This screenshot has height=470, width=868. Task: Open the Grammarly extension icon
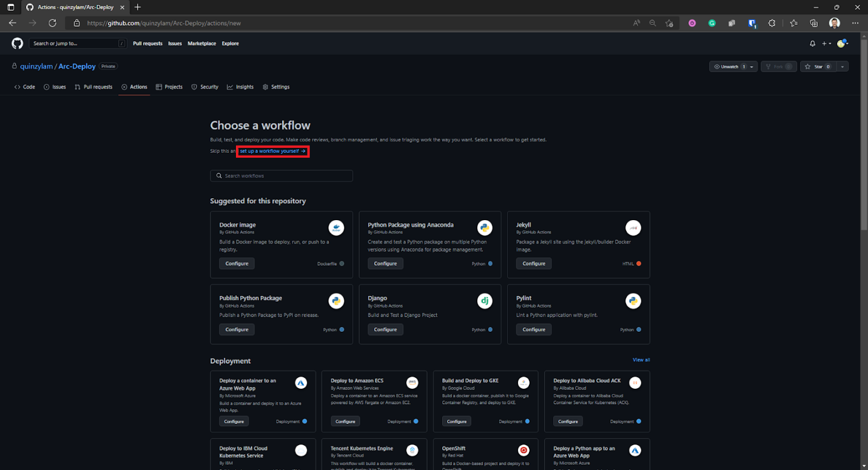click(x=712, y=23)
